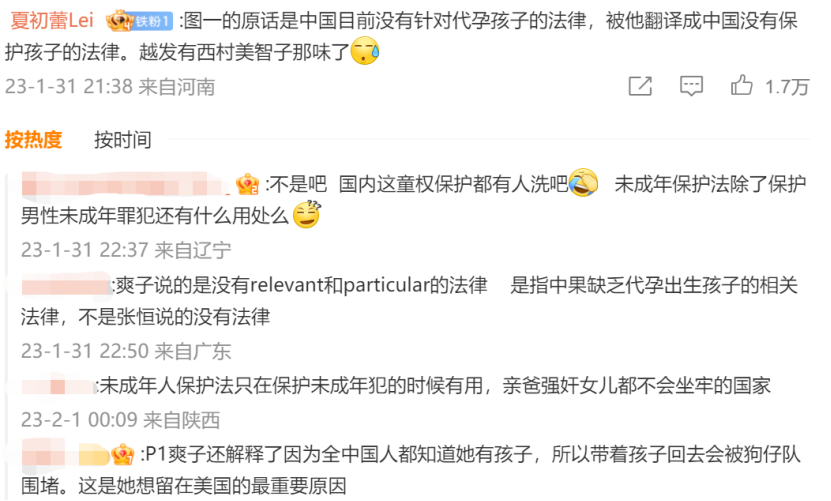
Task: Click the crown badge beside 夏初蕾Lei
Action: (x=119, y=21)
